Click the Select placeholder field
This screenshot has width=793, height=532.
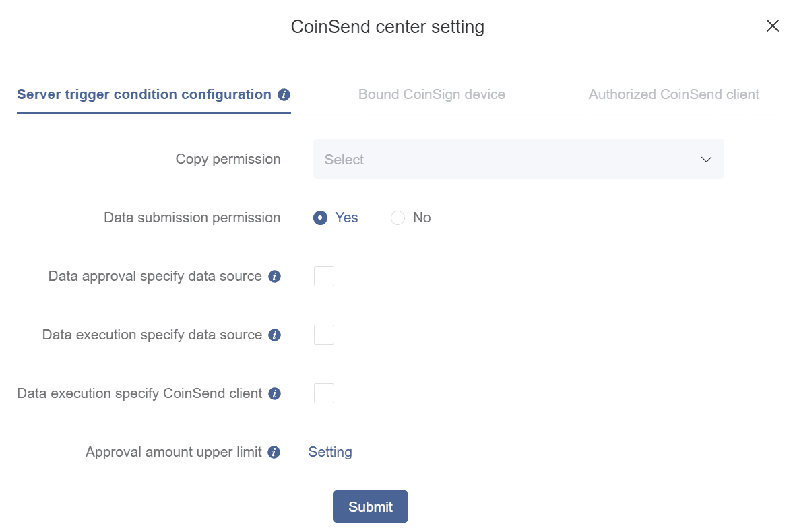[x=472, y=159]
